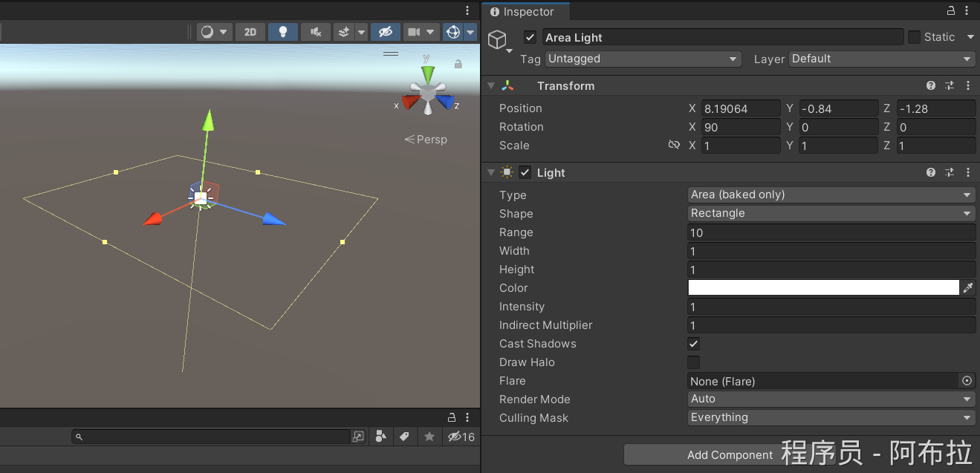Click the Gizmos globe icon

tap(452, 32)
